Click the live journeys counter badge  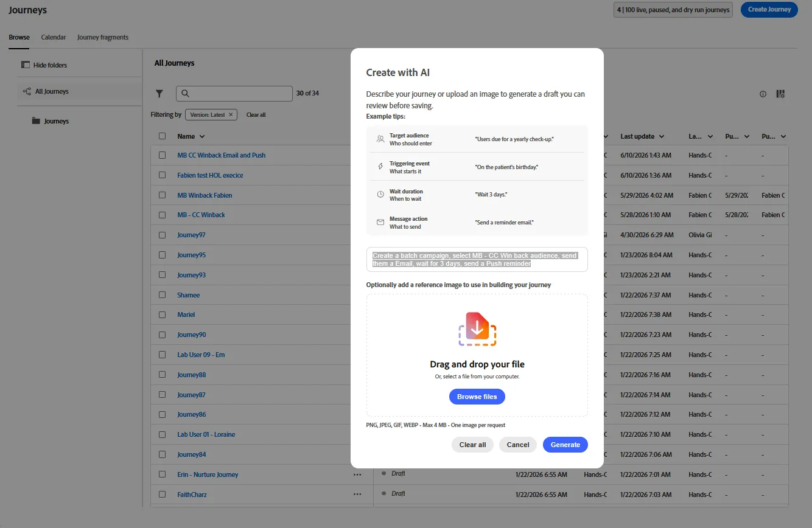(x=673, y=10)
